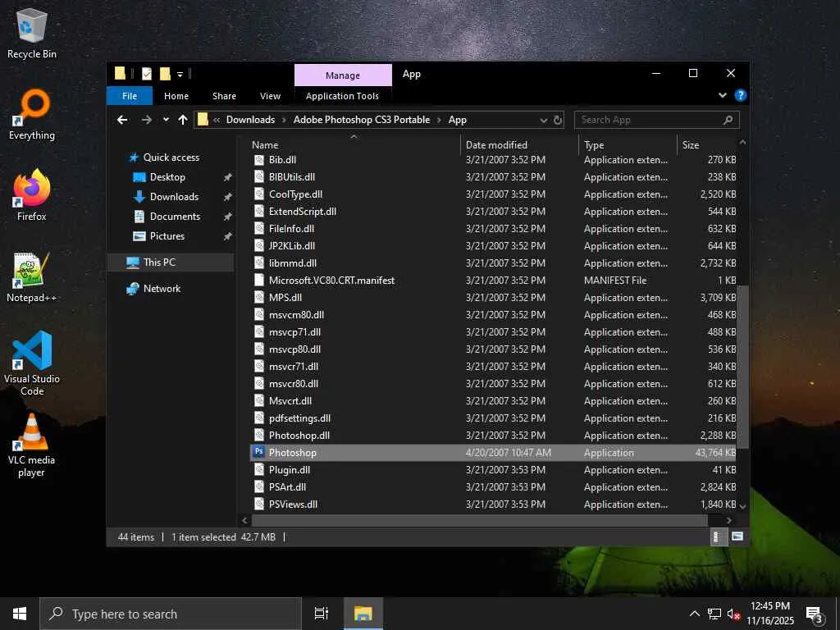This screenshot has height=630, width=840.
Task: Open the File menu tab
Action: (130, 96)
